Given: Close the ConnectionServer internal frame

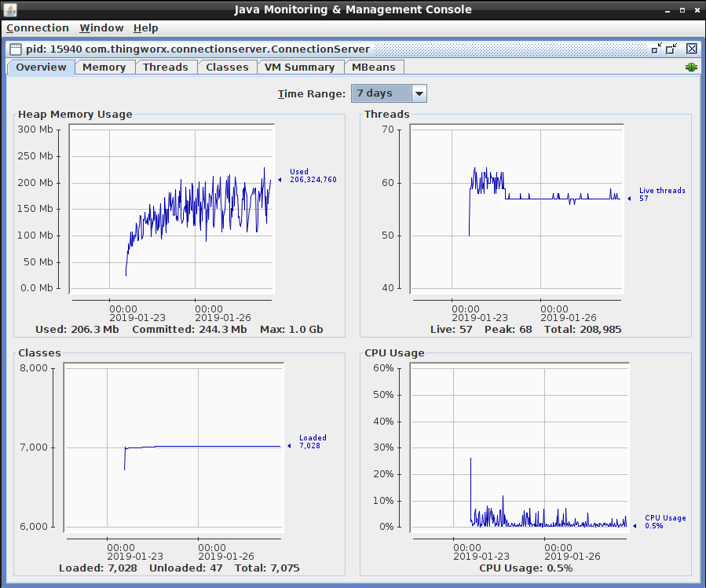Looking at the screenshot, I should point(691,49).
